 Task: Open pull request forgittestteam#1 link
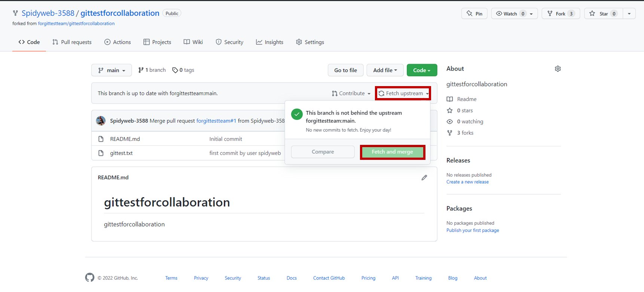216,121
